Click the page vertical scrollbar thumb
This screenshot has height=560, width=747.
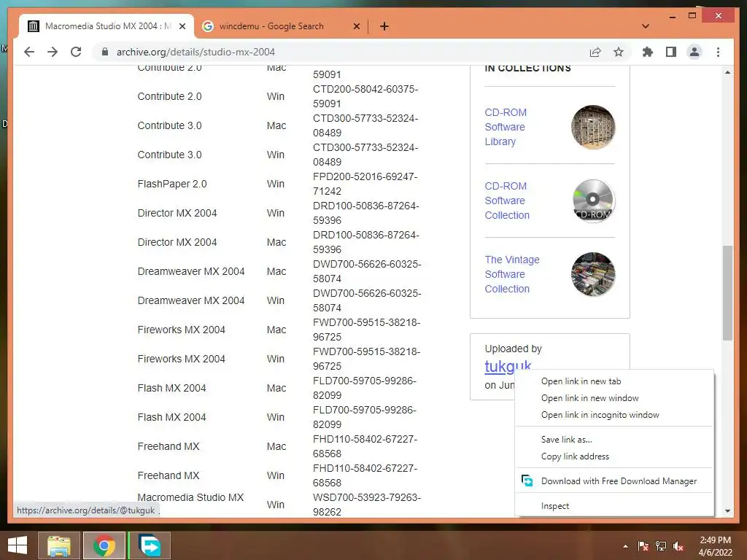[x=727, y=293]
